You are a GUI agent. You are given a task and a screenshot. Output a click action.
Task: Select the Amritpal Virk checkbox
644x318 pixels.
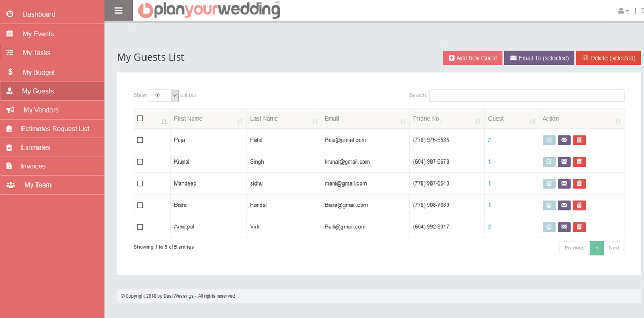pos(140,227)
